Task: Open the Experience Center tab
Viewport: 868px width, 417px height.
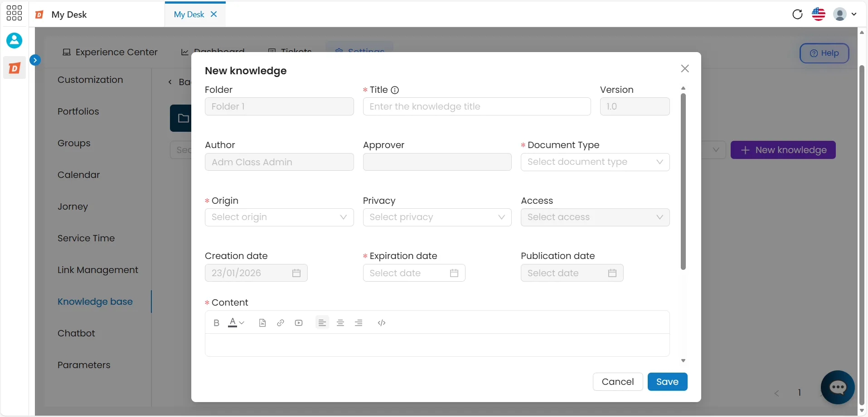Action: (110, 52)
